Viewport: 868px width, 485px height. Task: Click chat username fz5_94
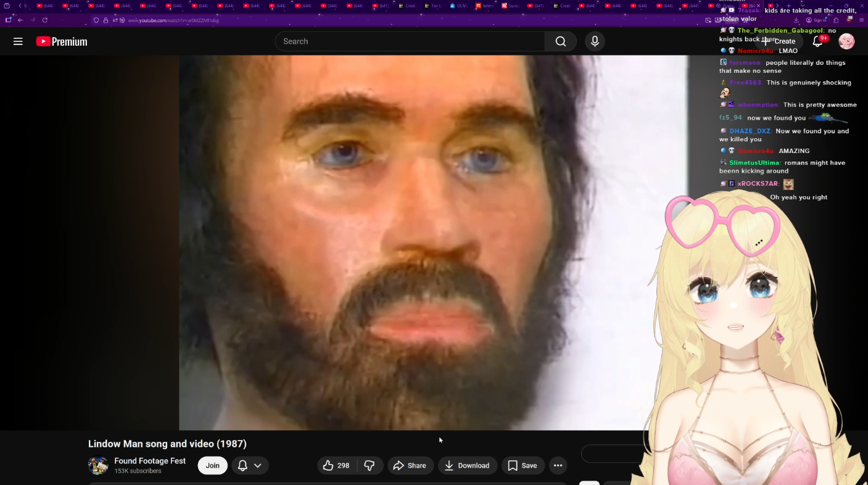[731, 118]
